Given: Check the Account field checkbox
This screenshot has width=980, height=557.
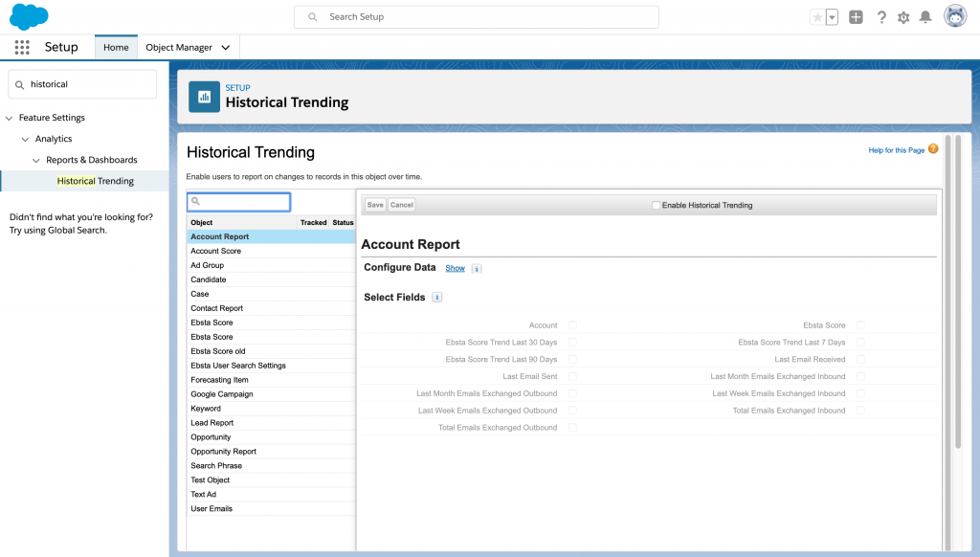Looking at the screenshot, I should (572, 325).
